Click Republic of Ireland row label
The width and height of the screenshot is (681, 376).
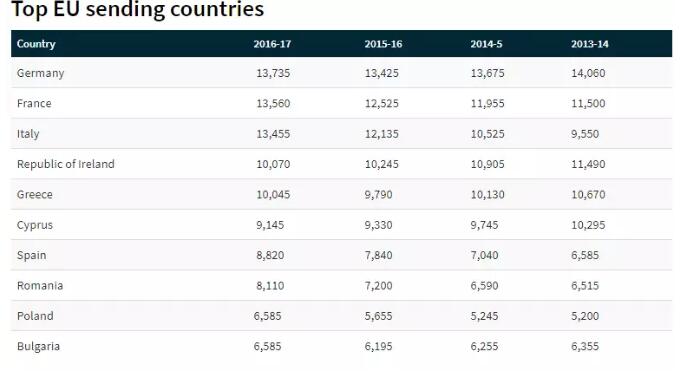point(66,164)
